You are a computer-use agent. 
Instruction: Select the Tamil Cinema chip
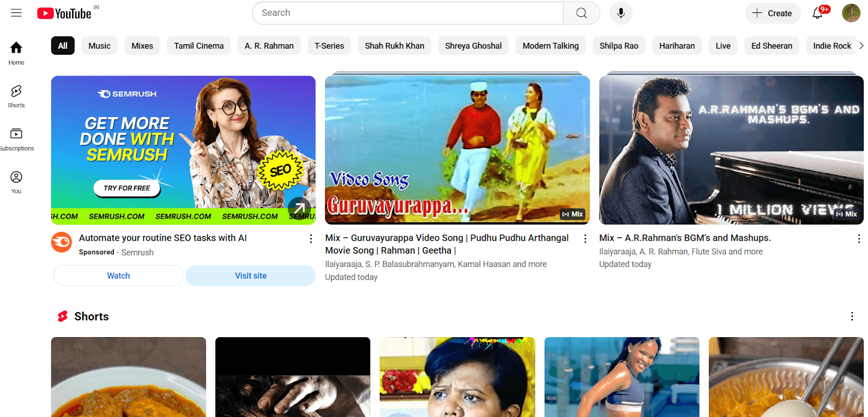click(199, 46)
